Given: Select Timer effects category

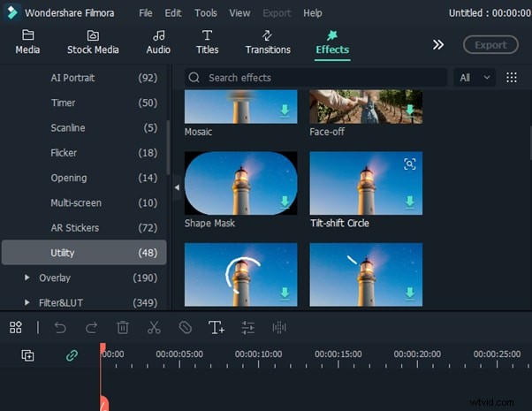Looking at the screenshot, I should (84, 103).
